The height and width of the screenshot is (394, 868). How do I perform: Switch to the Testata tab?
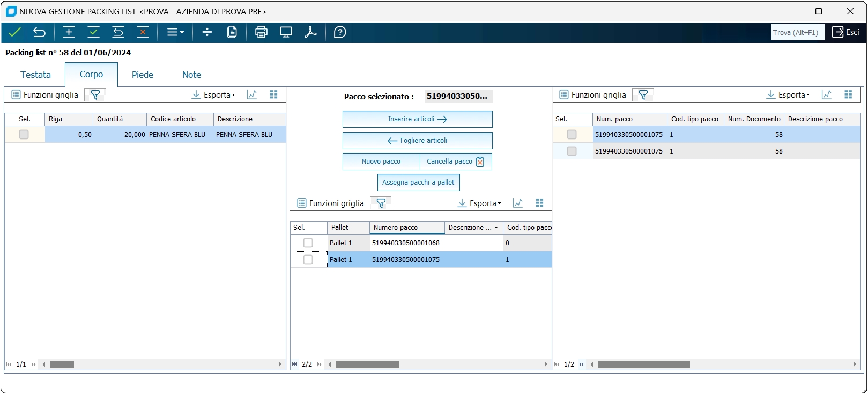(x=35, y=75)
